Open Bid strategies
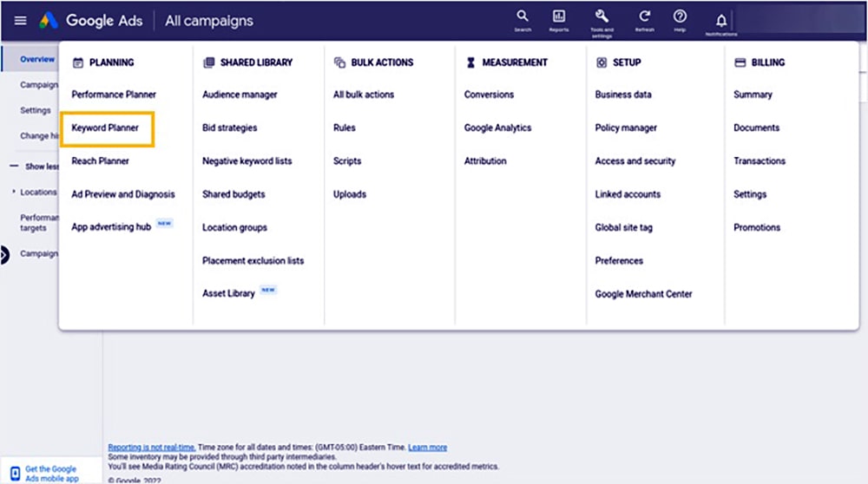 230,128
